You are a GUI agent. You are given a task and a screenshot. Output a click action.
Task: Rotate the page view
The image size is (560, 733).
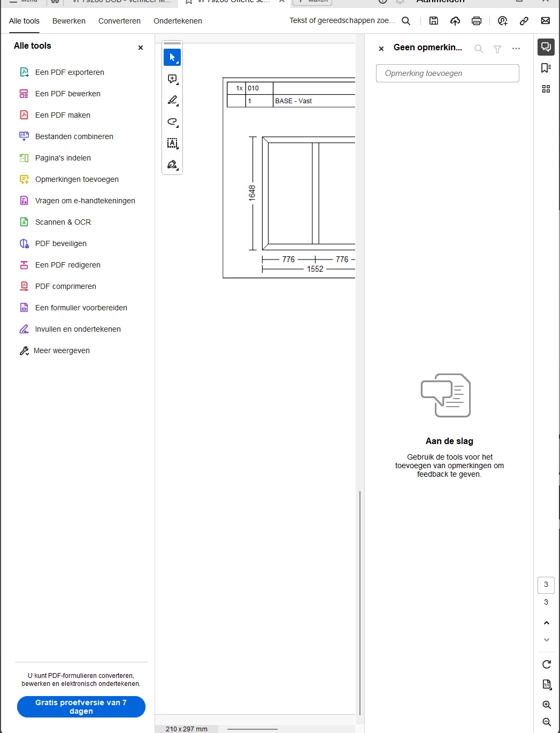[x=547, y=665]
